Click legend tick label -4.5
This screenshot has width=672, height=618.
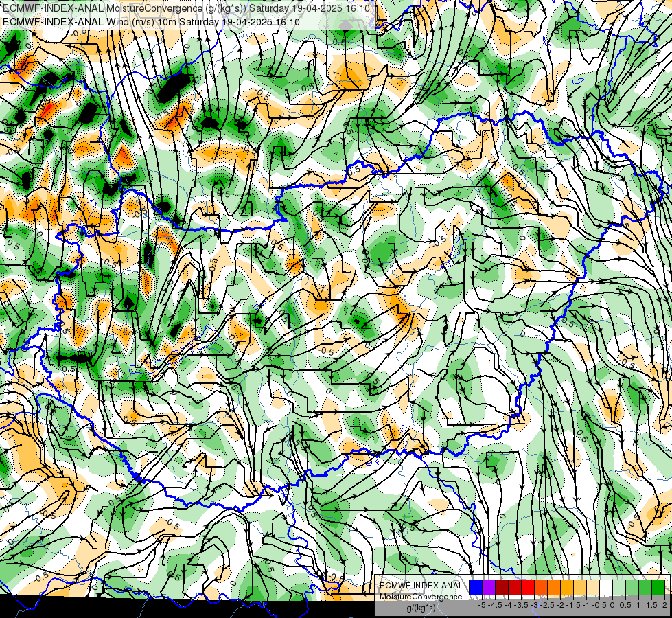495,605
